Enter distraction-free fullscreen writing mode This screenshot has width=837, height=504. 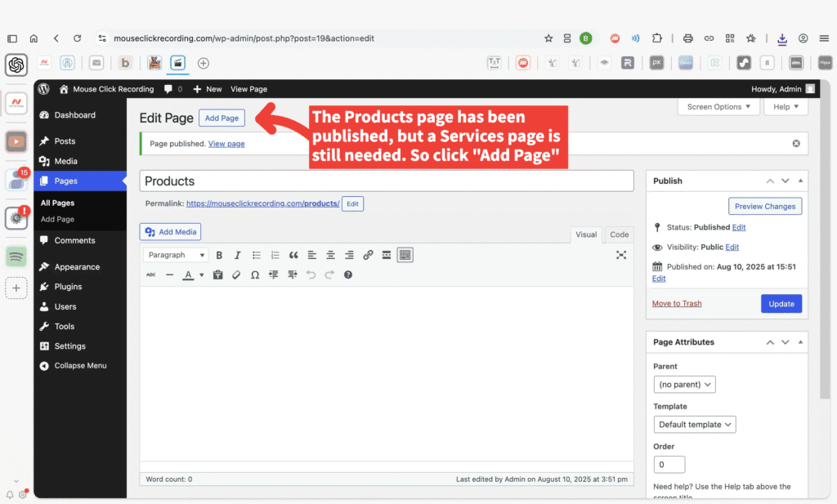click(x=621, y=255)
